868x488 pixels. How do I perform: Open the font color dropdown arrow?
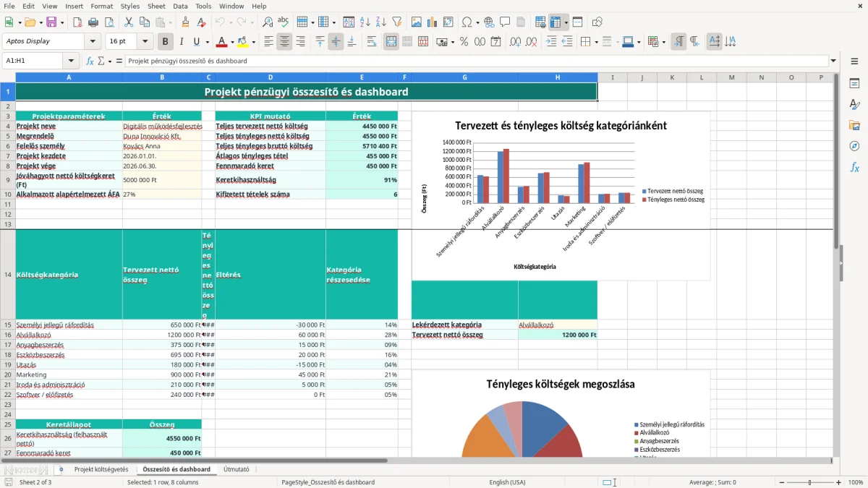[x=231, y=42]
